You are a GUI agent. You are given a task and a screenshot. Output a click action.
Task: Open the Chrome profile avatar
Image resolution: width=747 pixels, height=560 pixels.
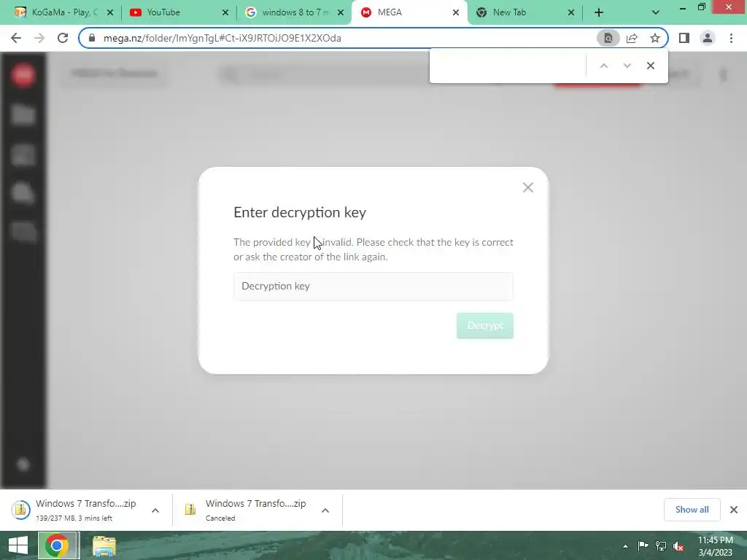click(708, 38)
